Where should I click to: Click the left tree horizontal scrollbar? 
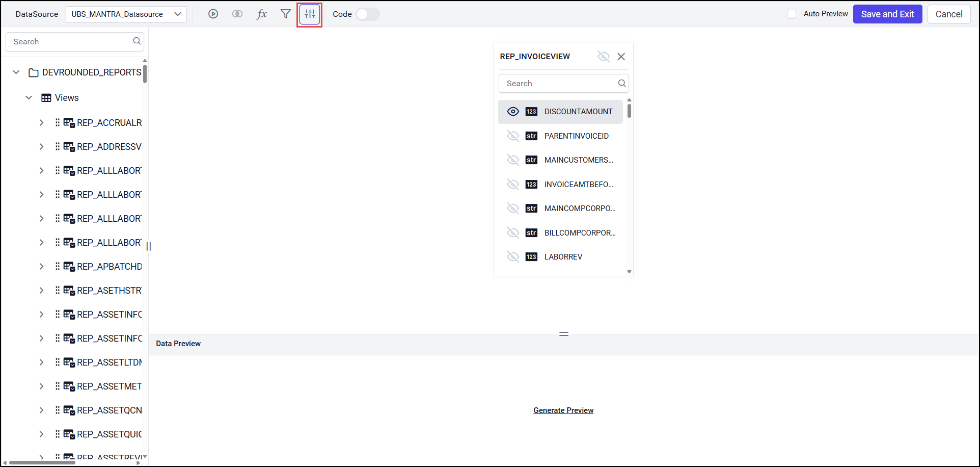42,463
